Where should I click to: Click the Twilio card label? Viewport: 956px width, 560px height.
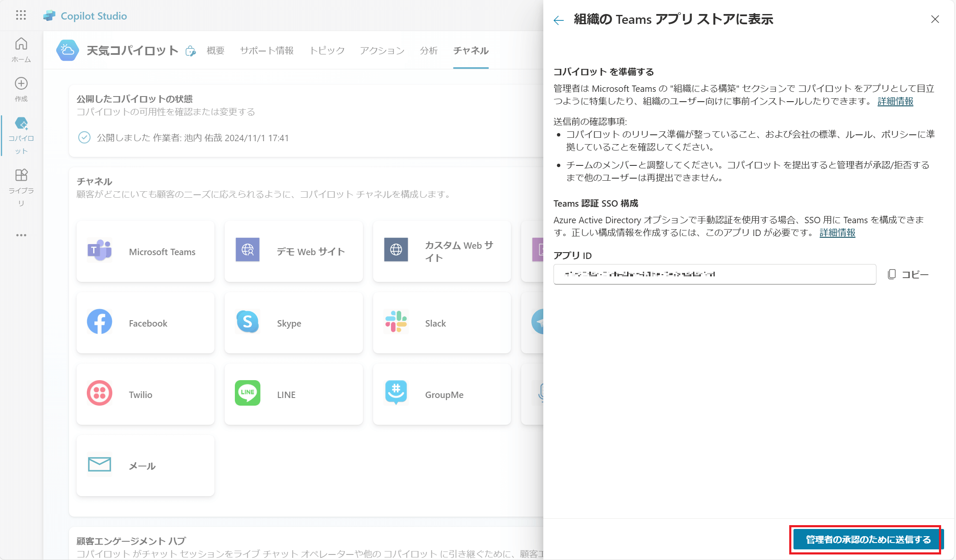click(140, 395)
